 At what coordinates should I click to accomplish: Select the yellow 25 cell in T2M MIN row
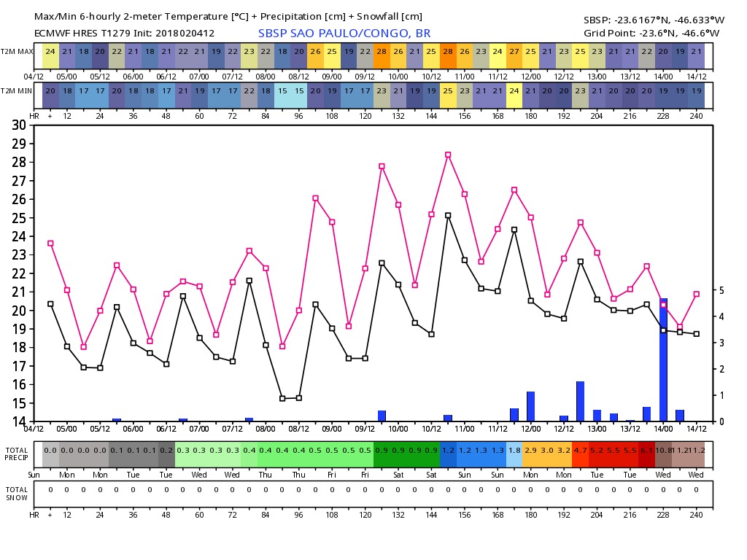coord(448,90)
